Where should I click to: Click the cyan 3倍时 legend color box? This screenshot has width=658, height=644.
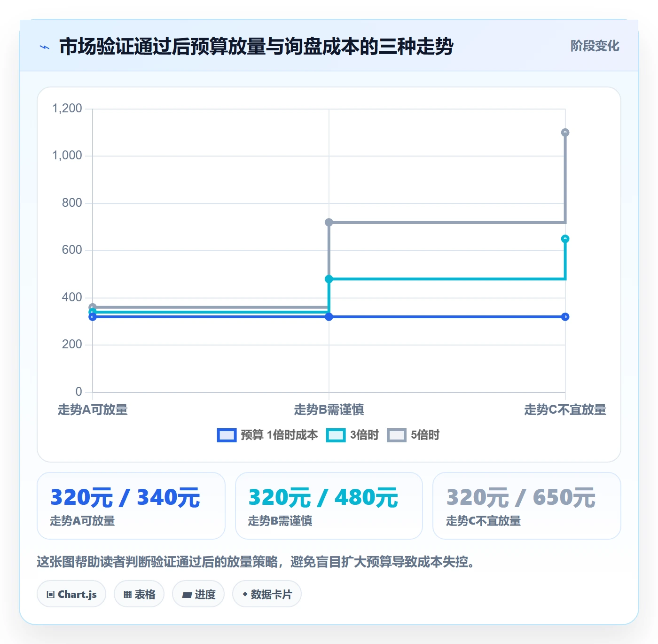click(336, 435)
